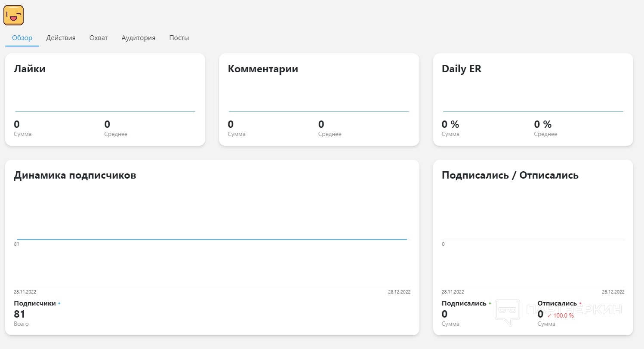The height and width of the screenshot is (349, 644).
Task: Click the Подписались / Отписались heading
Action: coord(510,175)
